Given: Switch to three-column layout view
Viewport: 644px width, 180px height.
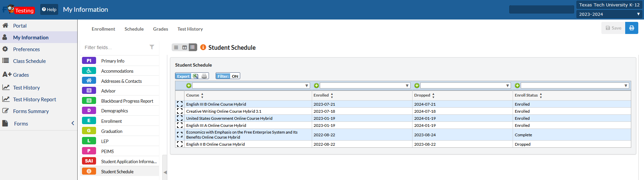Looking at the screenshot, I should pyautogui.click(x=192, y=47).
